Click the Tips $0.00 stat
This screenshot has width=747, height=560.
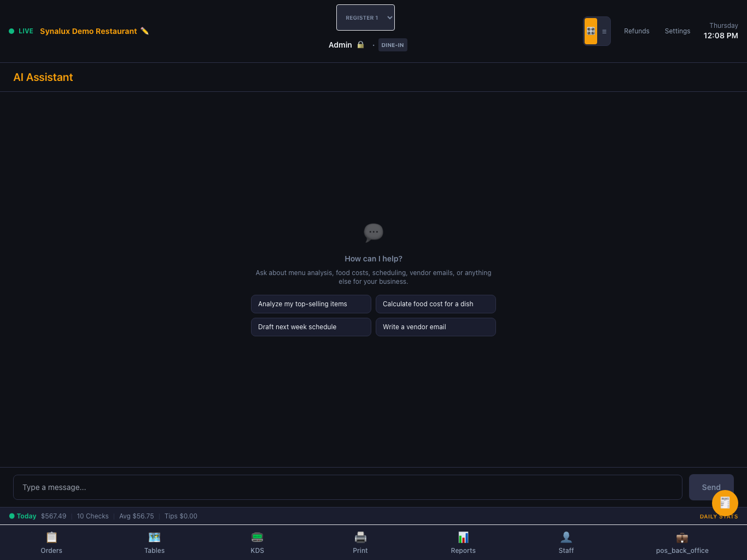click(181, 516)
